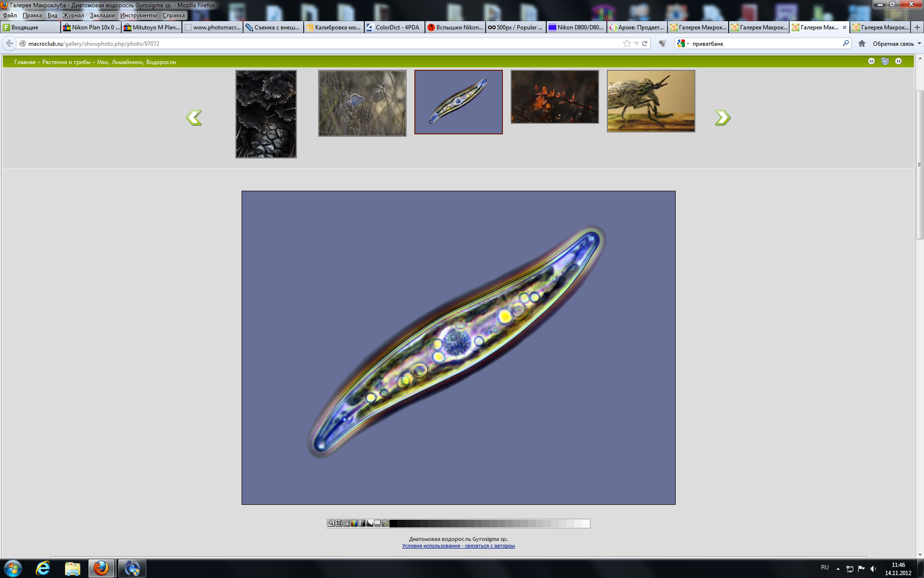
Task: Expand the Обратная связь dropdown
Action: (x=919, y=43)
